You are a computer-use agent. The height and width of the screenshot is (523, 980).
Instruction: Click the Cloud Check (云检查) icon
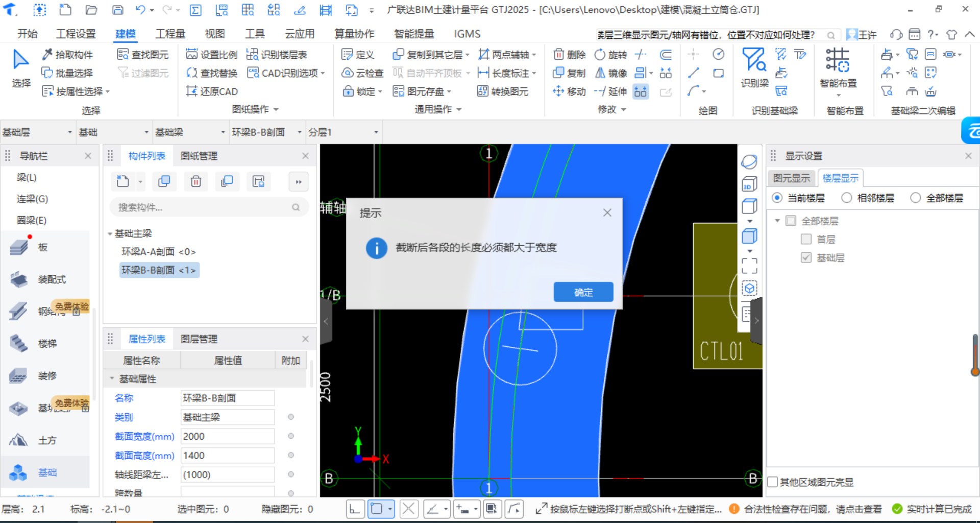[362, 73]
